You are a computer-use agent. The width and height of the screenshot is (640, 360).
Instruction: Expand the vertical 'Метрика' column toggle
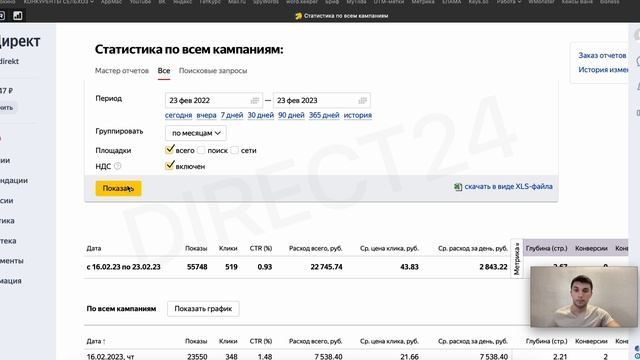click(517, 258)
